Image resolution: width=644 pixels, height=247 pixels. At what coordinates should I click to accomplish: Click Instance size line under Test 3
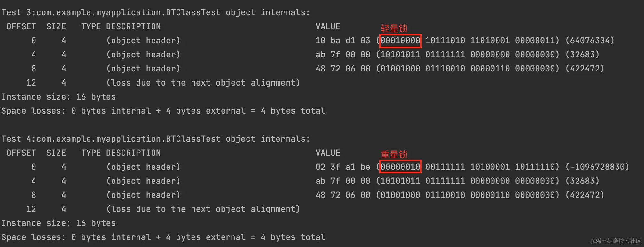tap(59, 97)
